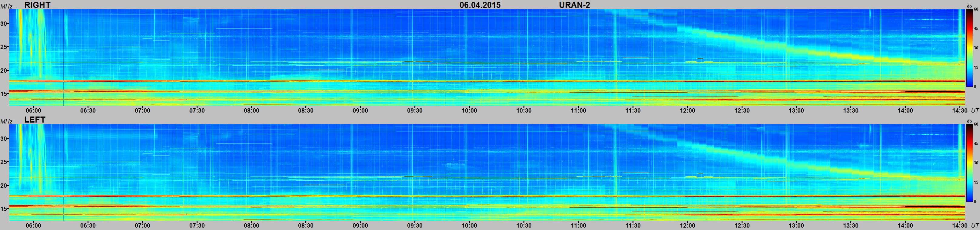The height and width of the screenshot is (230, 980).
Task: Click the 08:30 time tick under LEFT panel
Action: [306, 225]
